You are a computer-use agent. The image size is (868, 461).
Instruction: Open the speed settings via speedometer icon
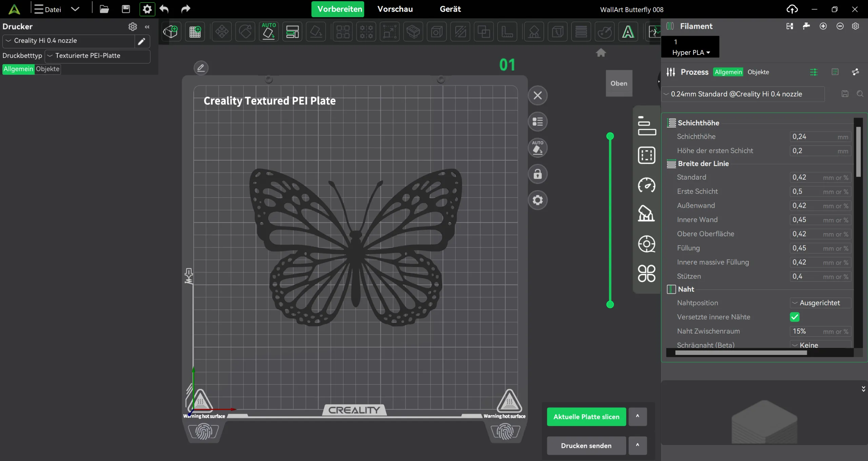pos(646,186)
